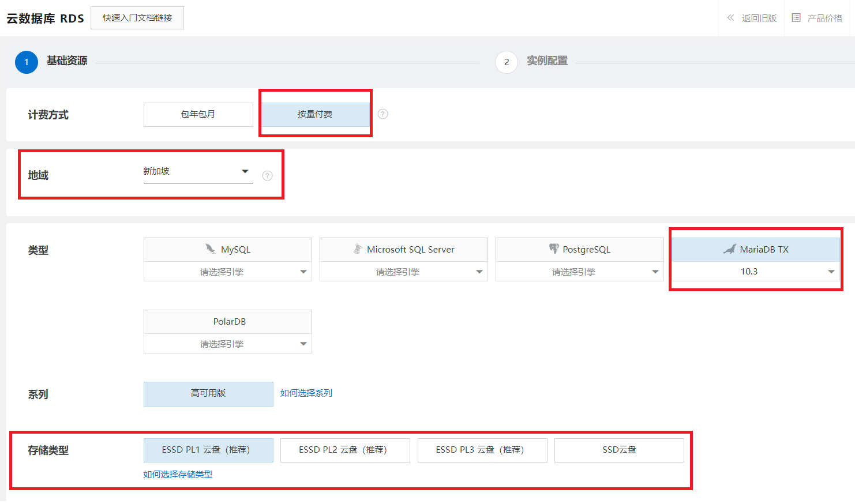Click the MariaDB TX seal icon
Screen dimensions: 855x504
730,249
